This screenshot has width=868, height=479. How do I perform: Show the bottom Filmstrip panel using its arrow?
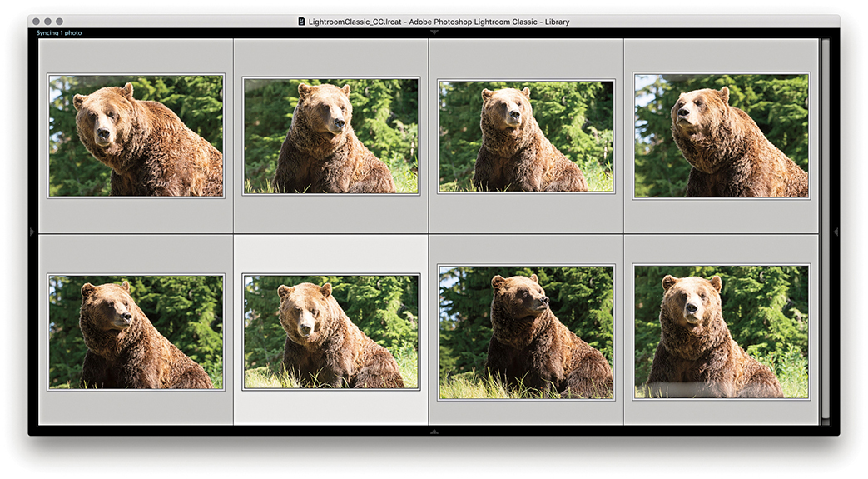(x=434, y=432)
